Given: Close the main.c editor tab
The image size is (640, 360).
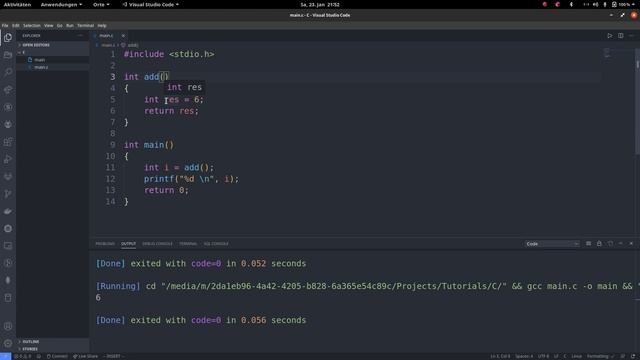Looking at the screenshot, I should [x=123, y=36].
